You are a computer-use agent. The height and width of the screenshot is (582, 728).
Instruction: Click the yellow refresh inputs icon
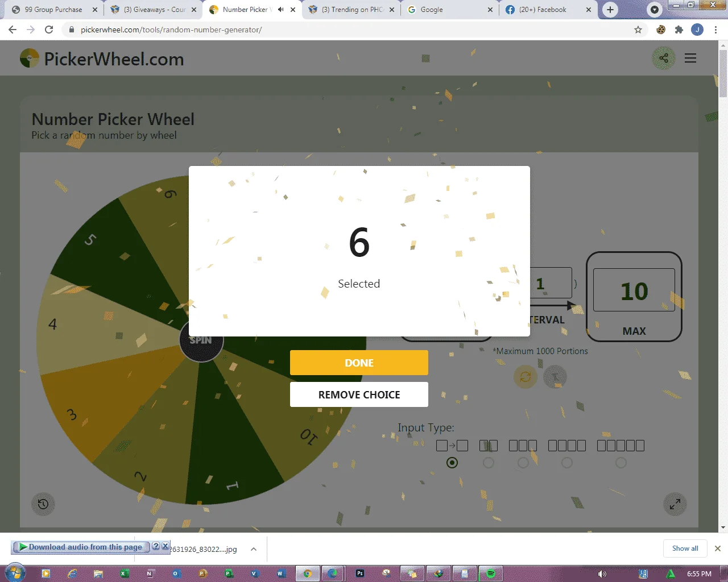pos(526,377)
